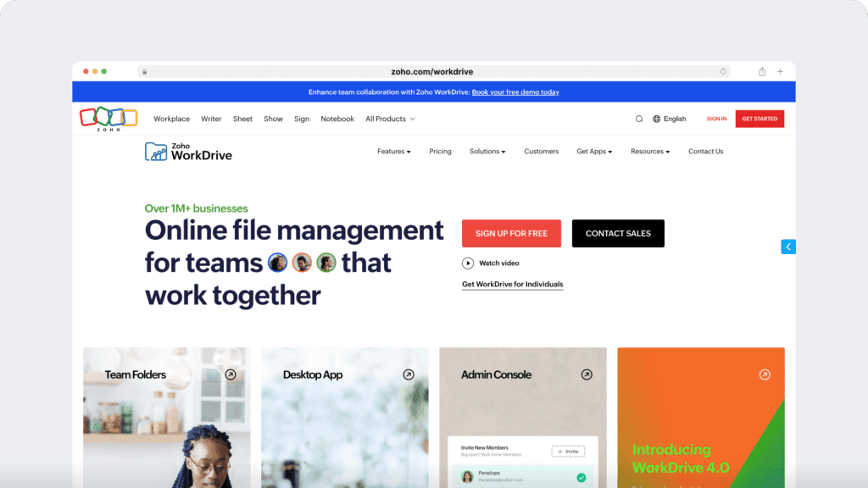Click the SIGN UP FOR FREE button
Image resolution: width=868 pixels, height=488 pixels.
coord(511,233)
